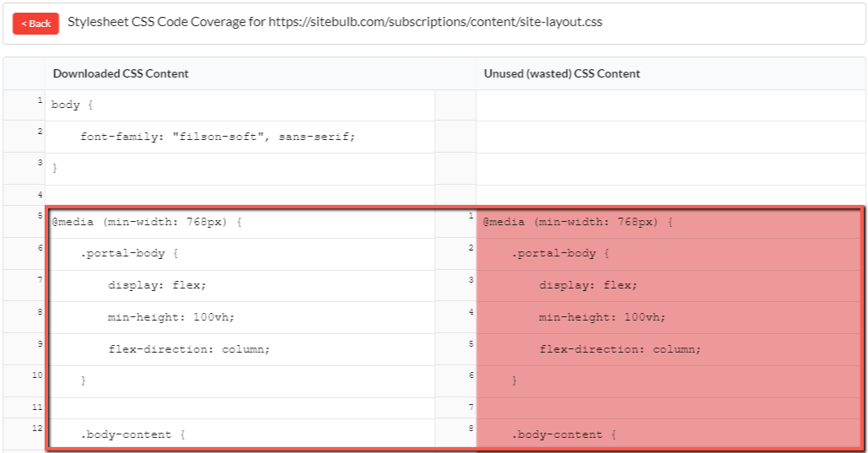Viewport: 868px width, 453px height.
Task: Click min-height: 100vh in Downloaded CSS Content column
Action: [171, 317]
